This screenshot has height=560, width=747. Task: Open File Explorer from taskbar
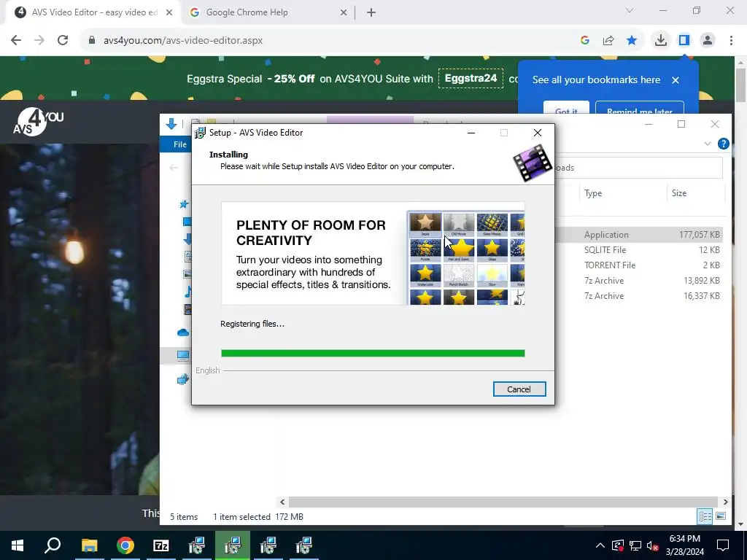point(90,545)
